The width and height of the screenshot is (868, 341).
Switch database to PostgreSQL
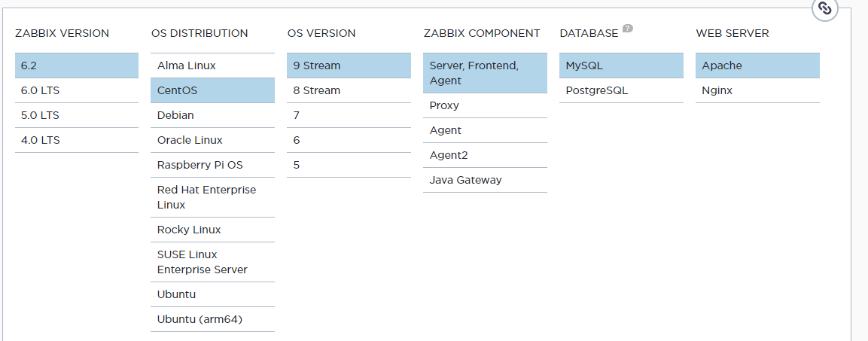pyautogui.click(x=621, y=90)
